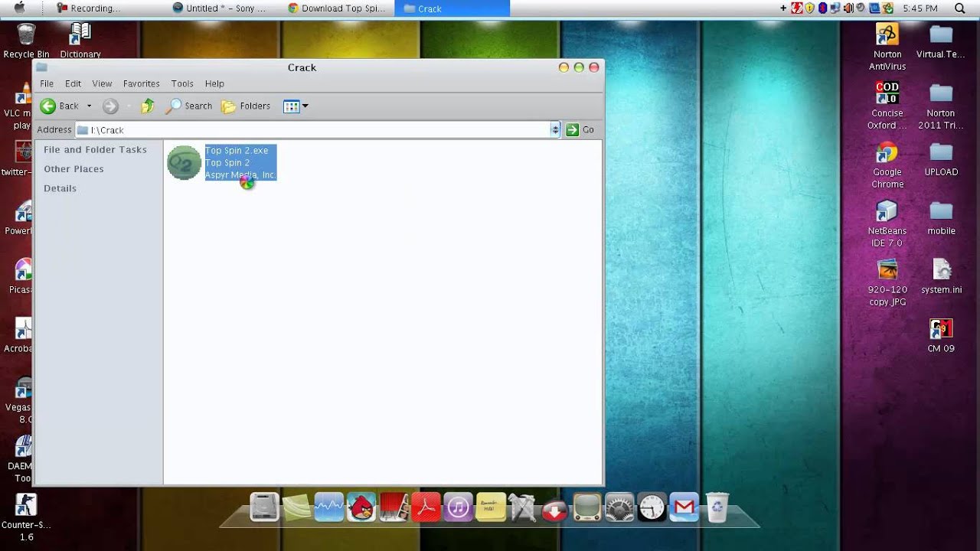Launch Angry Birds from dock
This screenshot has height=551, width=980.
pyautogui.click(x=361, y=507)
